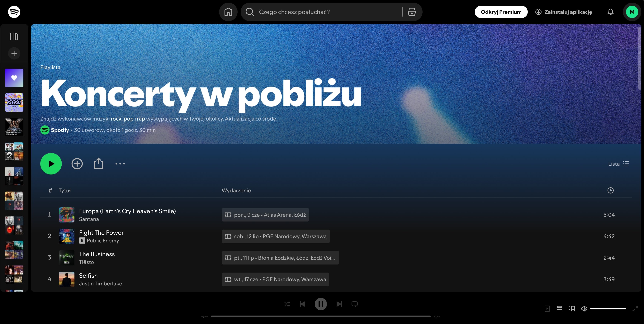Go to Home via house icon
Viewport: 644px width, 324px height.
[228, 12]
